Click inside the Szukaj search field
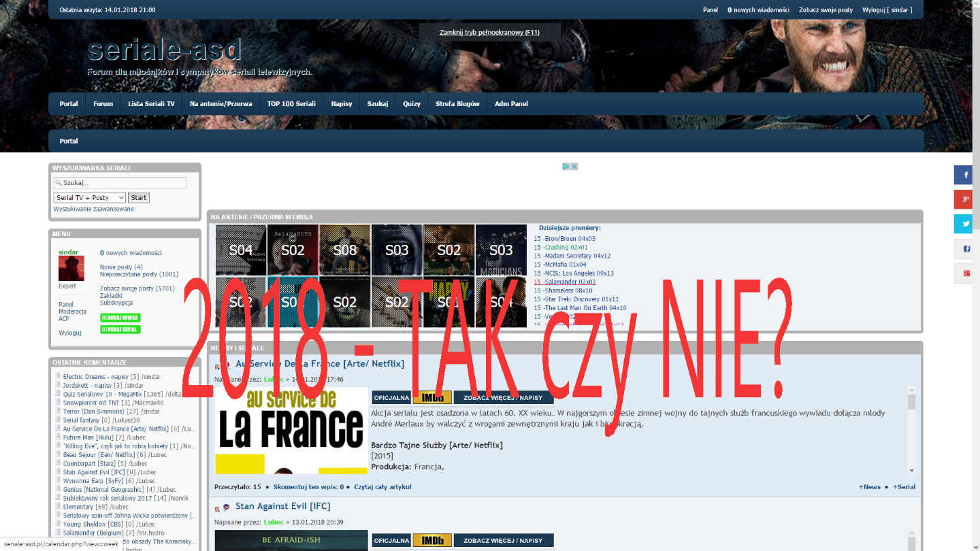This screenshot has width=980, height=551. [x=120, y=183]
